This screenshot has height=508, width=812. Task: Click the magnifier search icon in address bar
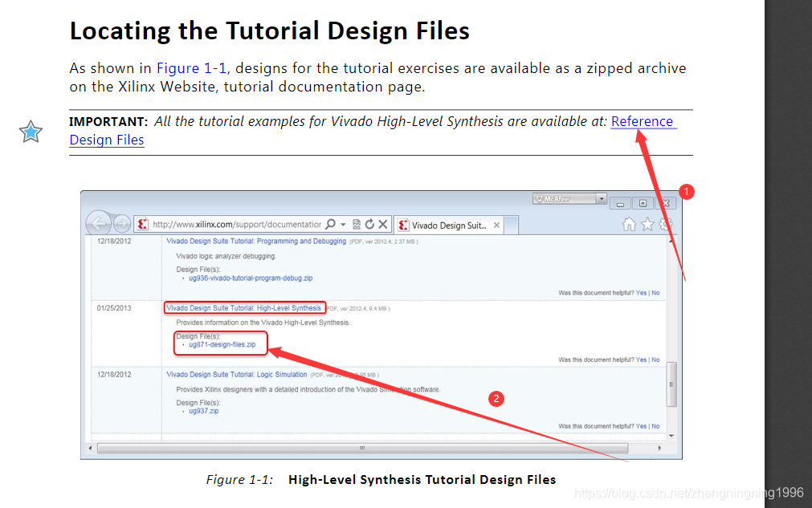click(330, 224)
